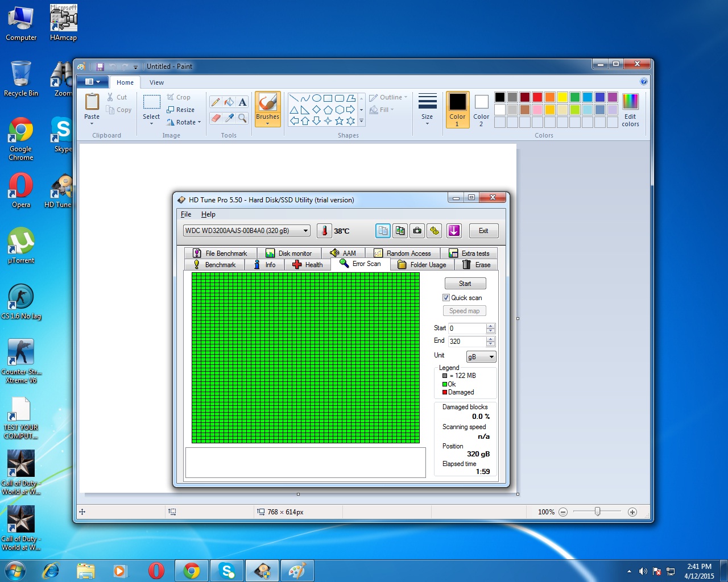Choose the oval shape in Shapes gallery
This screenshot has height=582, width=728.
317,98
